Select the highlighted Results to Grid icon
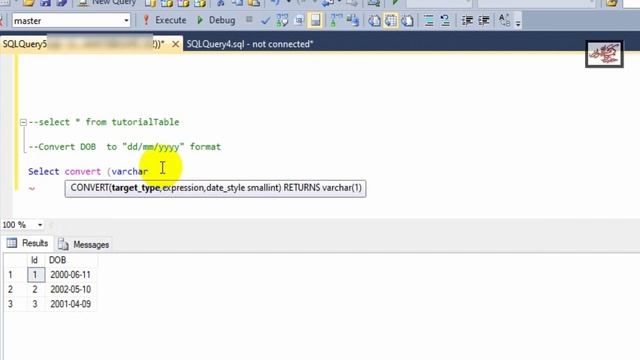Image resolution: width=640 pixels, height=360 pixels. point(391,20)
